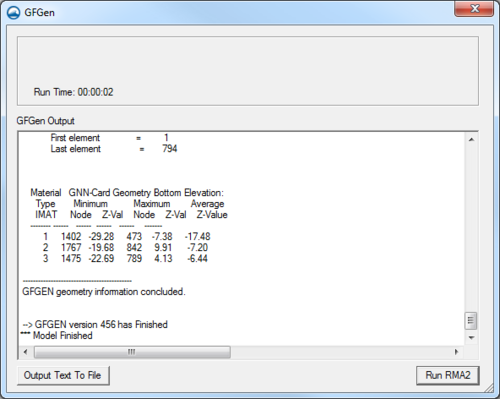Click maximum node 842
Screen dimensions: 500x399
click(134, 247)
